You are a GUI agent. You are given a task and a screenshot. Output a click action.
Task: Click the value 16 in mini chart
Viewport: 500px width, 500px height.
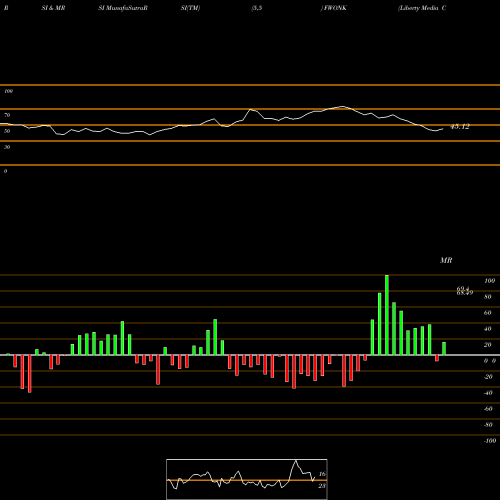pyautogui.click(x=322, y=474)
